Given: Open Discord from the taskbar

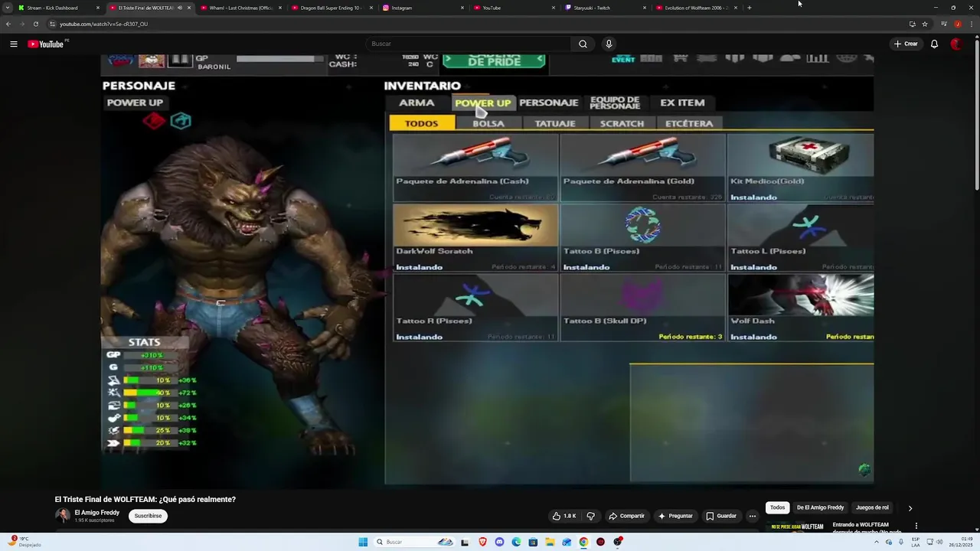Looking at the screenshot, I should pyautogui.click(x=499, y=542).
